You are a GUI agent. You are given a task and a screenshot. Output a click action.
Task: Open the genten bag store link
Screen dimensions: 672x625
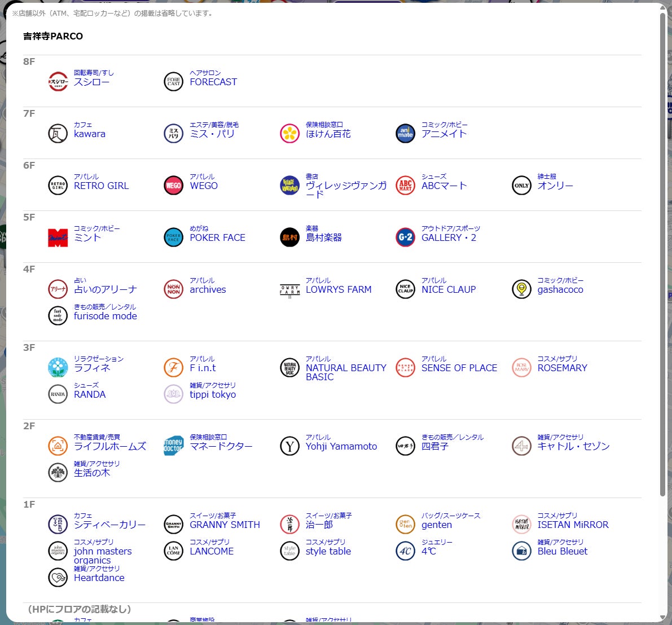pyautogui.click(x=436, y=525)
